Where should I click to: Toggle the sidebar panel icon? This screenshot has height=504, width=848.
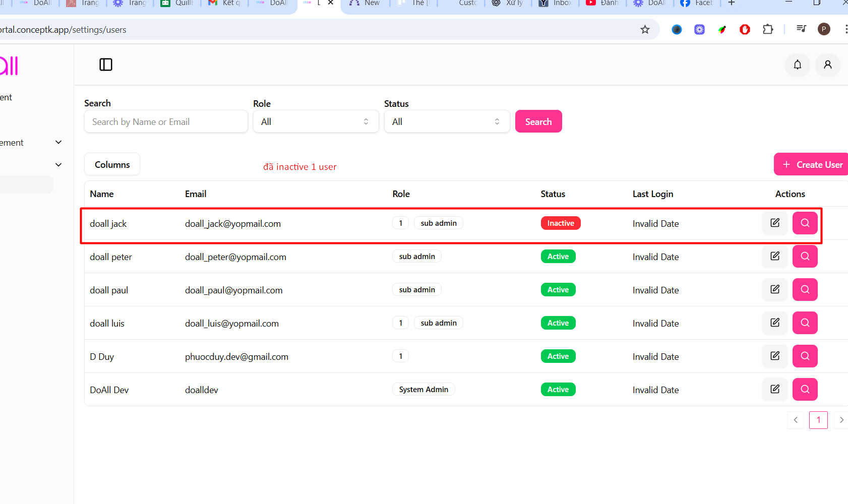[x=106, y=65]
